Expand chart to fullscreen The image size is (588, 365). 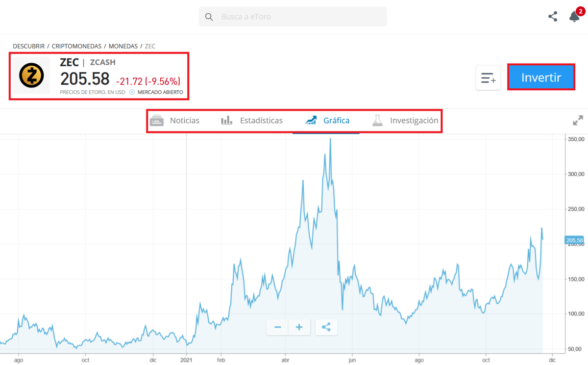[578, 121]
